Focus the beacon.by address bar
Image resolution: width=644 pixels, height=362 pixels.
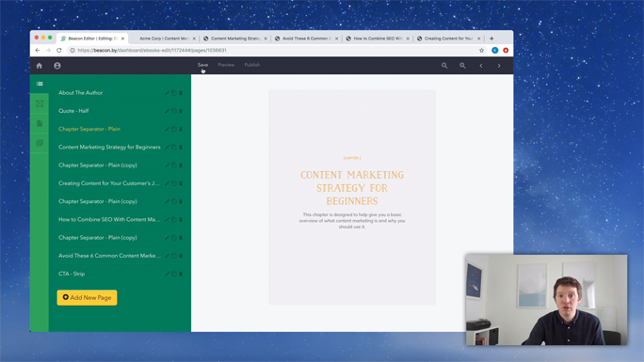coord(275,51)
